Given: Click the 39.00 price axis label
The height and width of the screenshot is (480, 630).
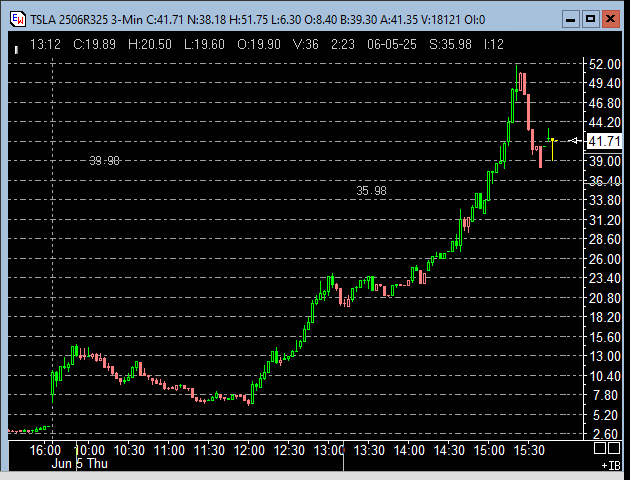Looking at the screenshot, I should click(x=604, y=161).
